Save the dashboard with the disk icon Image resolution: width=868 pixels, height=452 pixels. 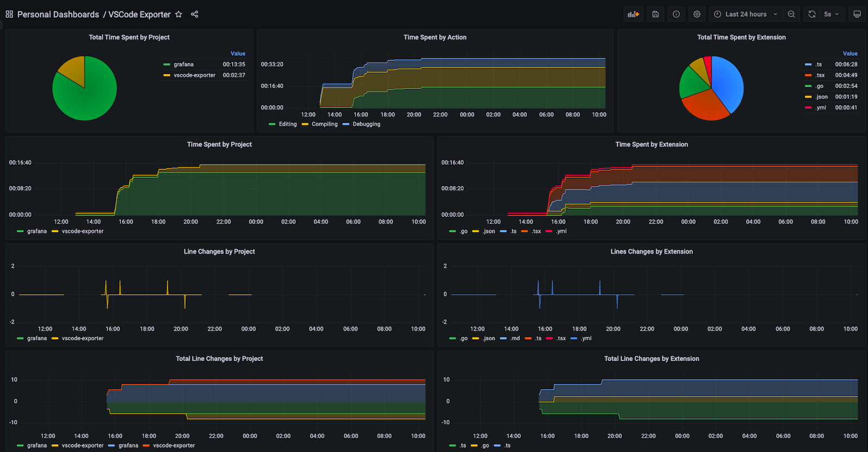tap(655, 14)
